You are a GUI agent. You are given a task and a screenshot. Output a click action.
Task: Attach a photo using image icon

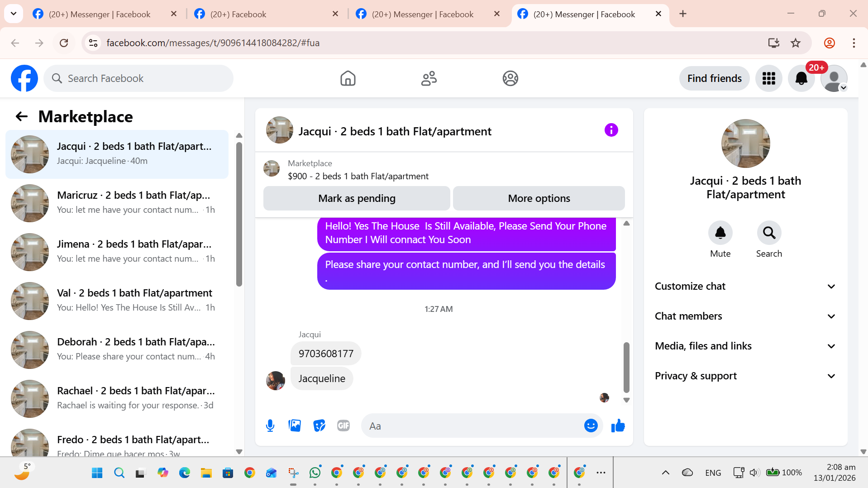(x=295, y=426)
